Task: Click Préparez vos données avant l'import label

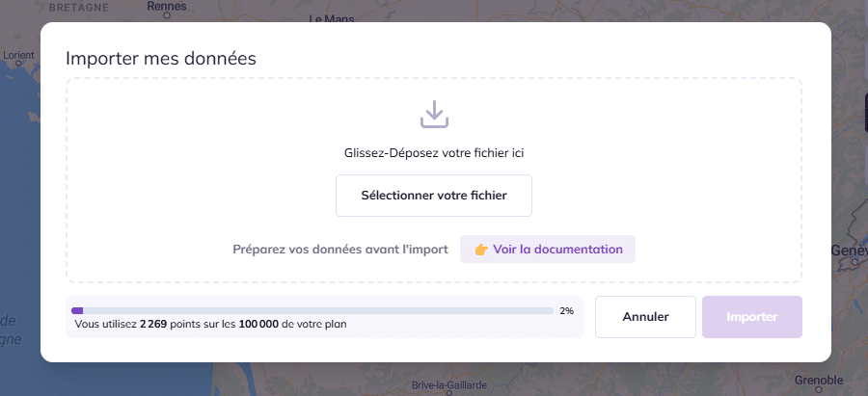Action: (x=340, y=250)
